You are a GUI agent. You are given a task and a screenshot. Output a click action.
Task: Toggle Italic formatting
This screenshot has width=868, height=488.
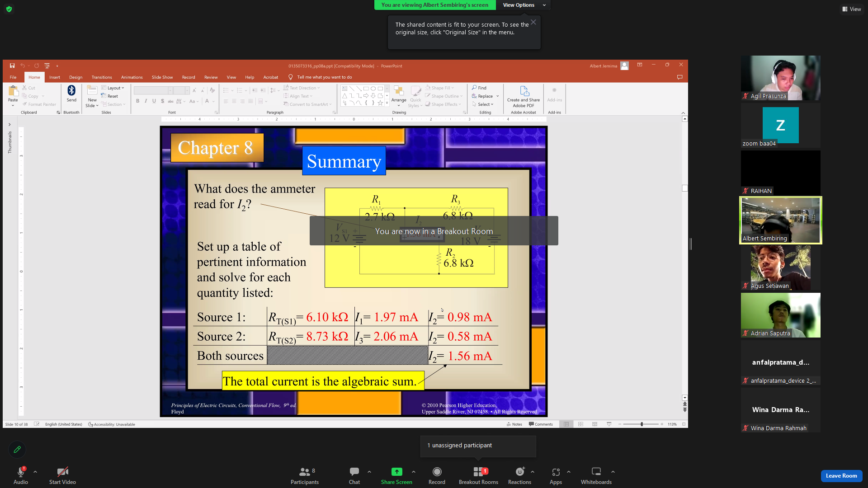146,101
